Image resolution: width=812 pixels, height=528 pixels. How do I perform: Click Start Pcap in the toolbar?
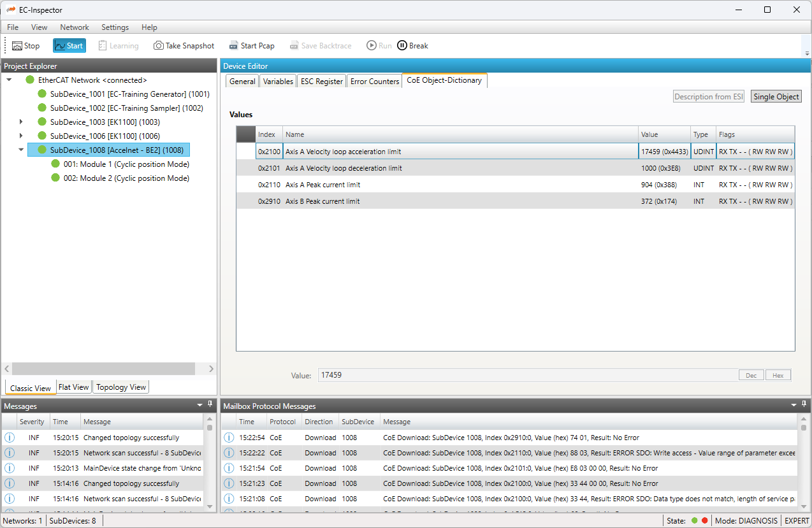pyautogui.click(x=251, y=46)
